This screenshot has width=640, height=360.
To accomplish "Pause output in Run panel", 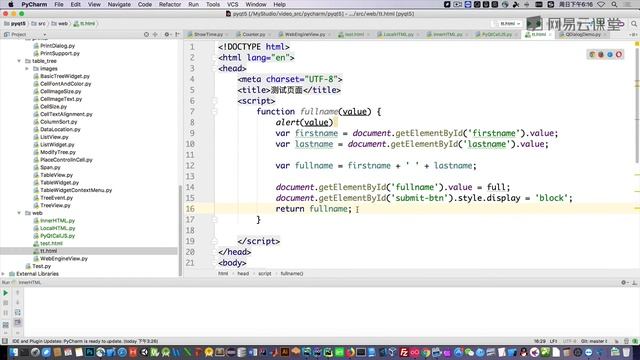I will click(6, 313).
